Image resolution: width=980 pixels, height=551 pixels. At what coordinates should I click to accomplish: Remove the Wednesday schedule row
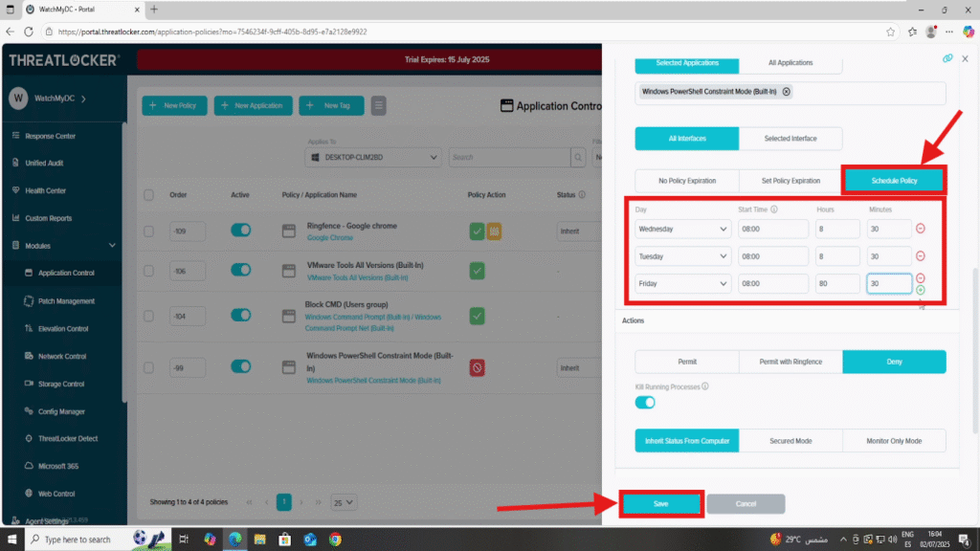[920, 229]
